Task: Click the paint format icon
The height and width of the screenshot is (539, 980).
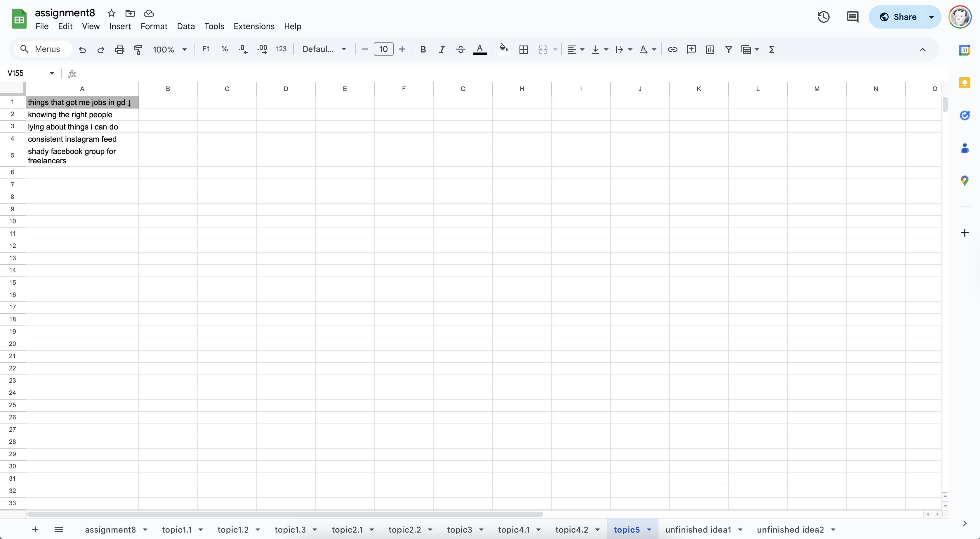Action: [138, 49]
